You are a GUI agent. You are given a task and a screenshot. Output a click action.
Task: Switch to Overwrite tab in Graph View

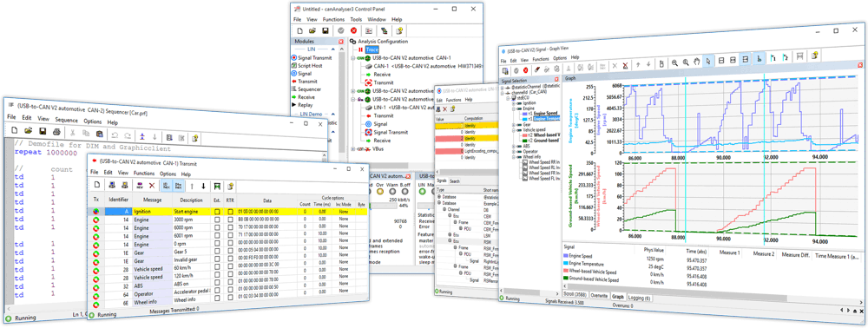tap(600, 297)
